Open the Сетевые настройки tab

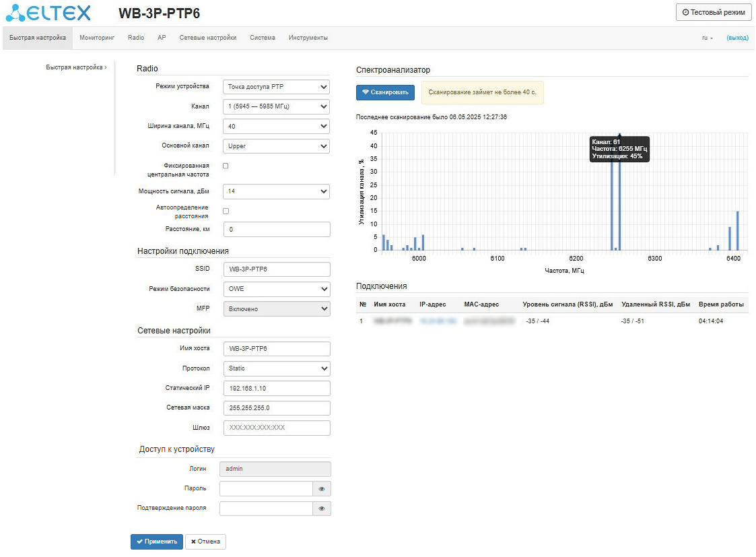point(208,38)
